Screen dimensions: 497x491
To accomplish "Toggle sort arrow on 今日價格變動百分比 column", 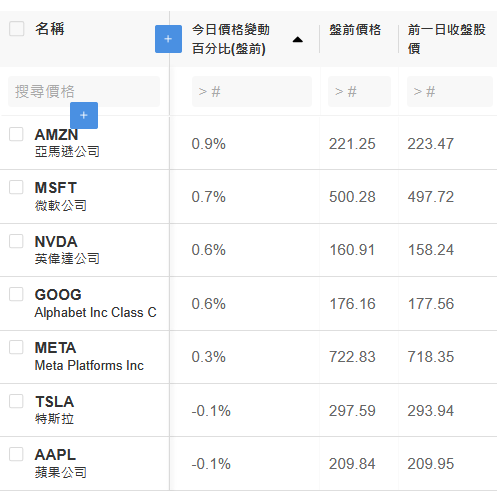I will [x=297, y=40].
